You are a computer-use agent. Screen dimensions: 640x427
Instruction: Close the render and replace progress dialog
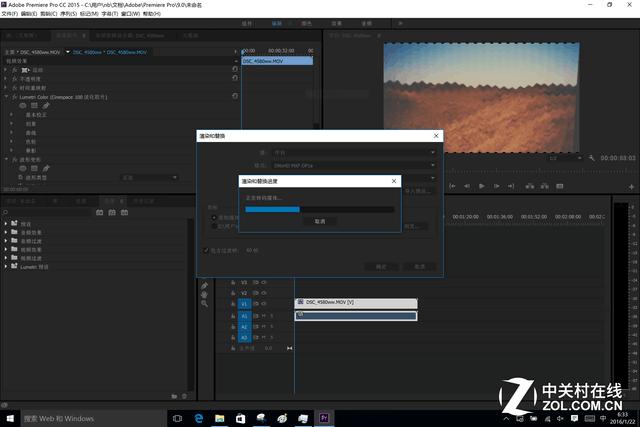tap(394, 181)
